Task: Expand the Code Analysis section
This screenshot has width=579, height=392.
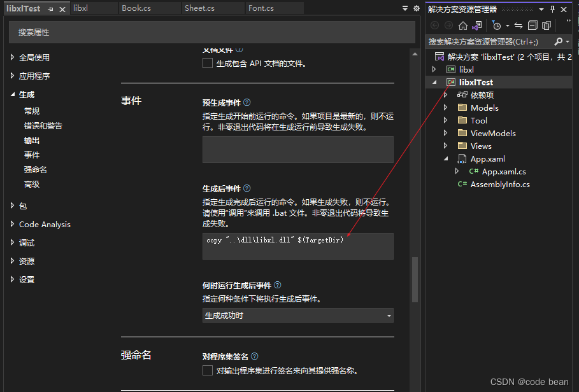Action: (x=12, y=224)
